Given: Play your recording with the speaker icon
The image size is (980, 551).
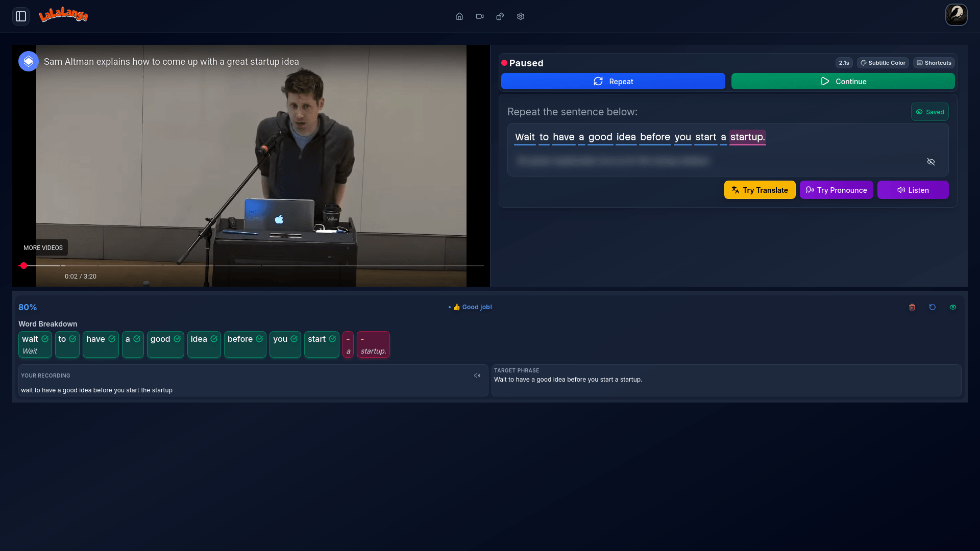Looking at the screenshot, I should [477, 375].
